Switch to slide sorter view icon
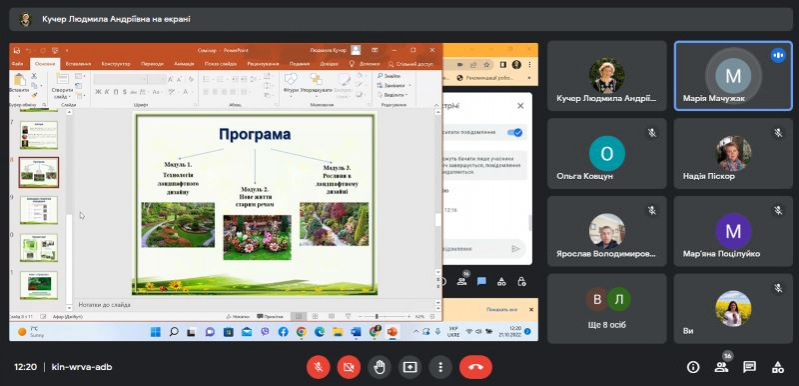799x386 pixels. (x=315, y=316)
